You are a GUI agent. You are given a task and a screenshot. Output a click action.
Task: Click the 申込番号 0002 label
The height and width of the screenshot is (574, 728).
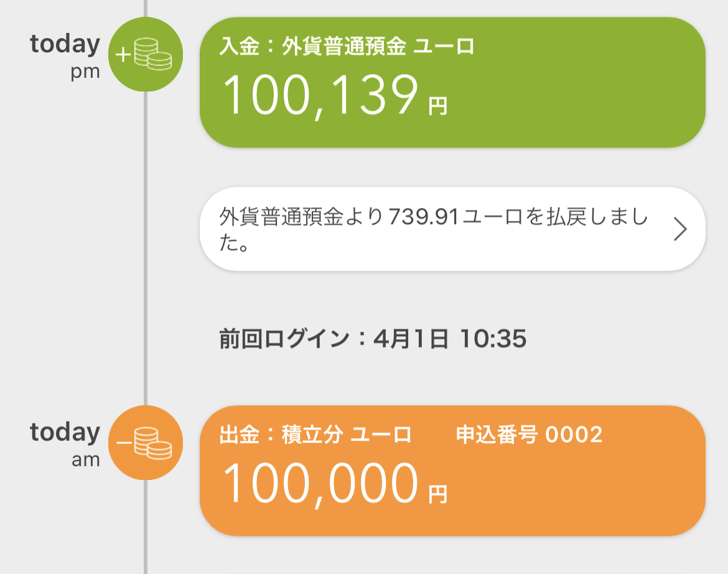[530, 435]
